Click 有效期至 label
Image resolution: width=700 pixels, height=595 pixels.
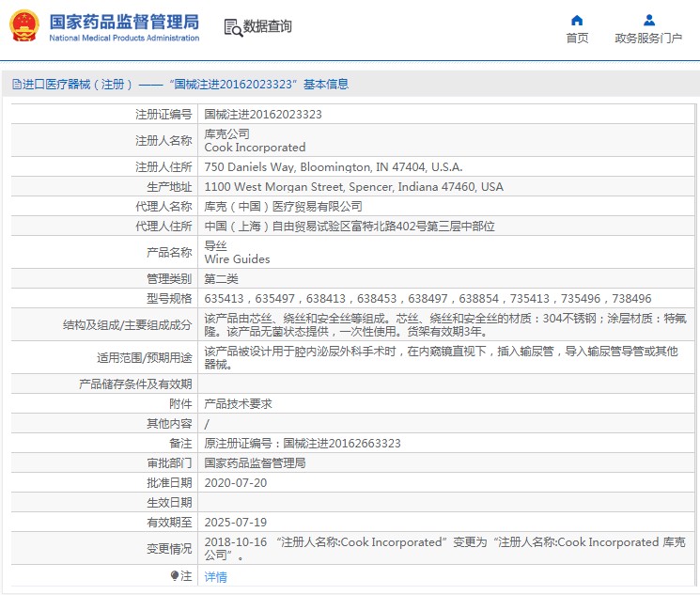coord(169,522)
